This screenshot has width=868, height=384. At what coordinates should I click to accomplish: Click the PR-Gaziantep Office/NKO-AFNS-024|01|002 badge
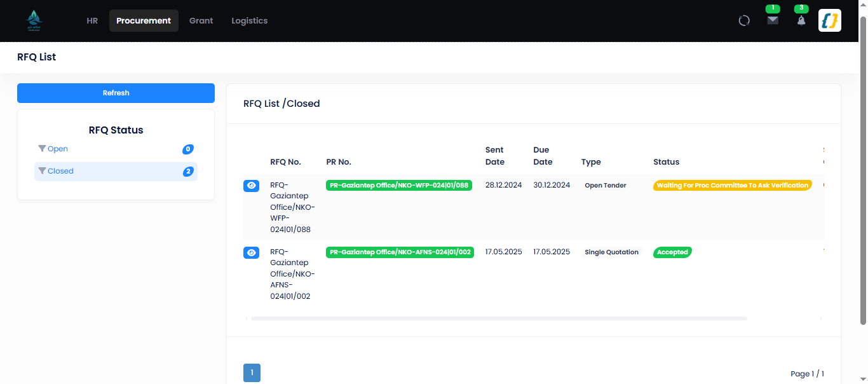[400, 252]
